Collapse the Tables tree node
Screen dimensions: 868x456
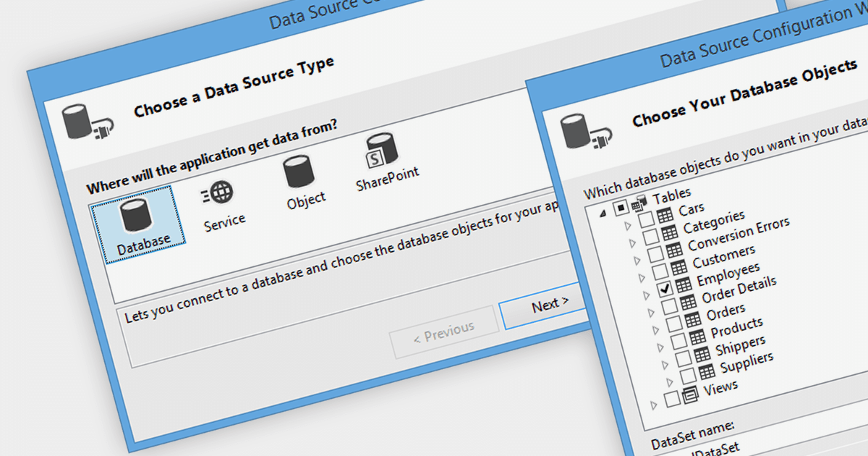[x=601, y=214]
